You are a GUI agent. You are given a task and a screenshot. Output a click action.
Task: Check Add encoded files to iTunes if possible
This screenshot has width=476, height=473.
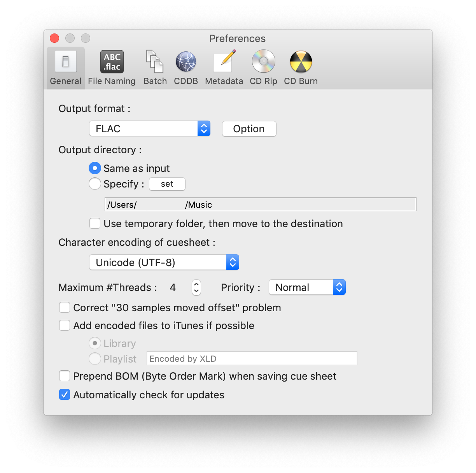pyautogui.click(x=65, y=325)
